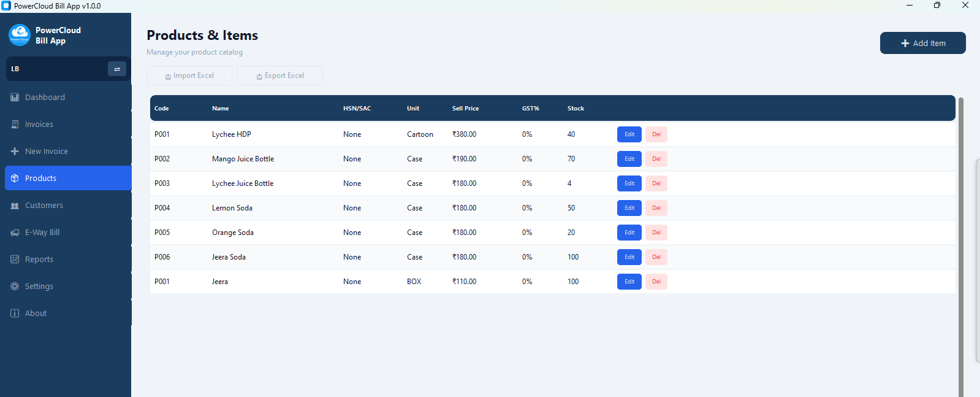Click the vertical scrollbar of product table
Viewport: 980px width, 397px height.
click(x=960, y=245)
